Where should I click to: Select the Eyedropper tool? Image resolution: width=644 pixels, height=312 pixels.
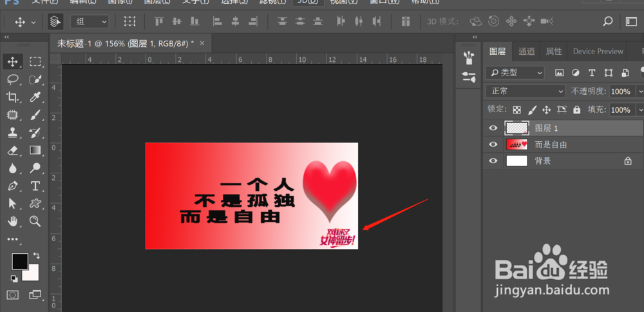pos(35,97)
